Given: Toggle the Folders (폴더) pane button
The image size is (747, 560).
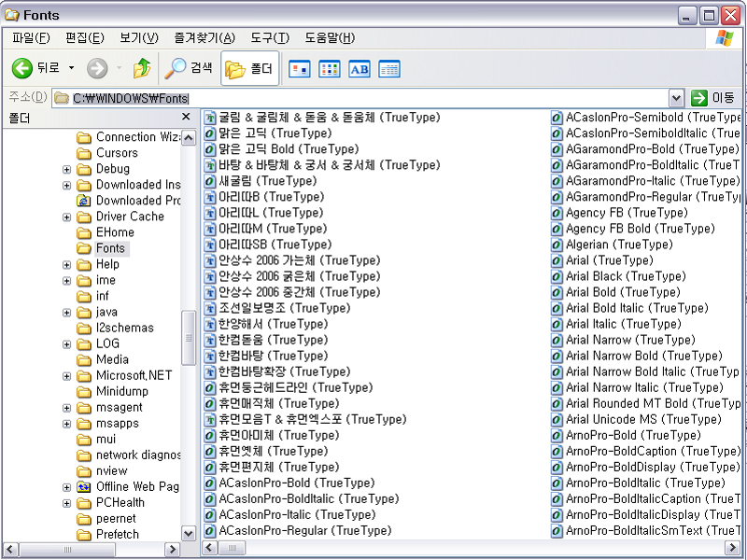Looking at the screenshot, I should point(250,68).
